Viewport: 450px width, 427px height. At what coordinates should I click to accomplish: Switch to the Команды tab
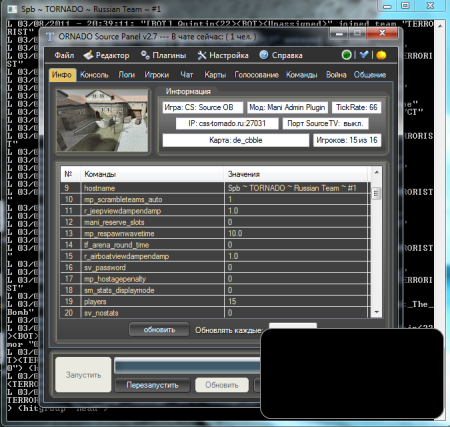[302, 75]
